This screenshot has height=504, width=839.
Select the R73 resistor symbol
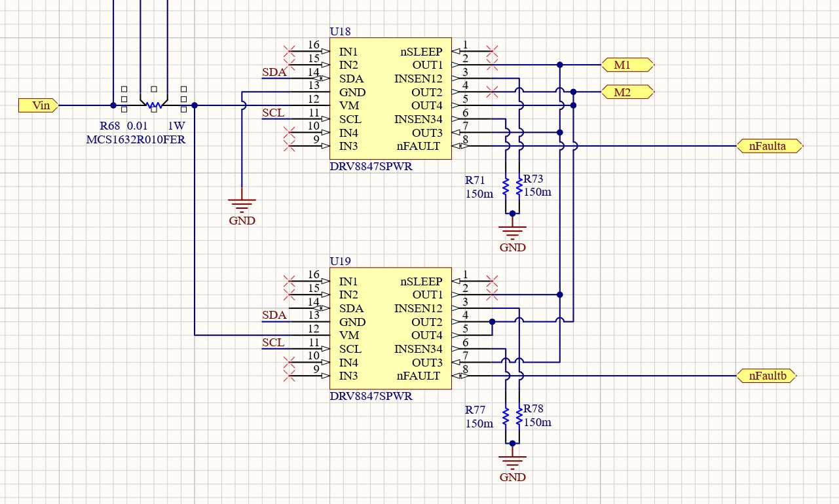(519, 187)
